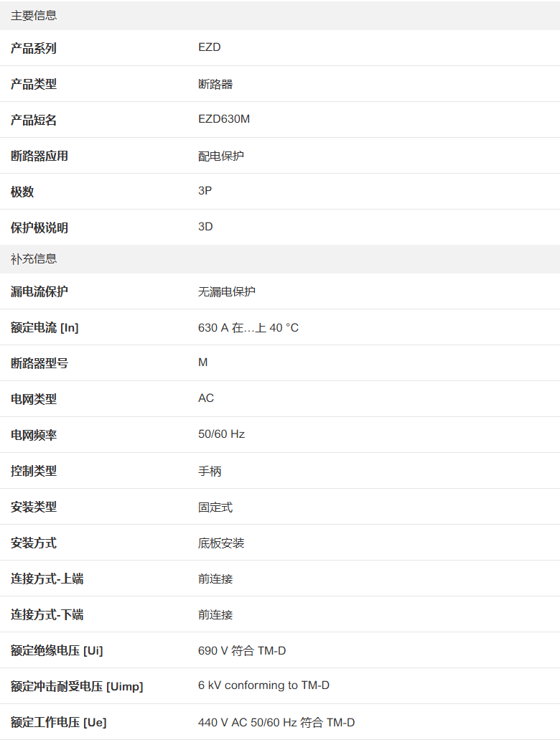This screenshot has height=740, width=560.
Task: Click the 额定电流 [In] label
Action: [45, 327]
